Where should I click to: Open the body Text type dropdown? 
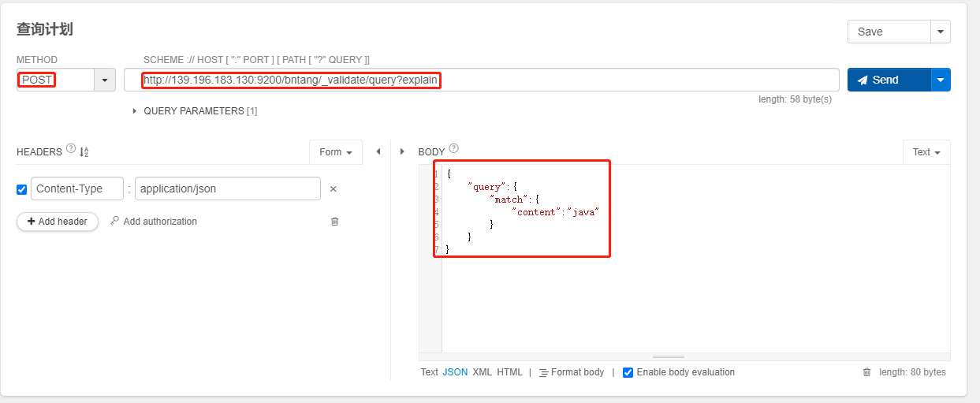point(926,152)
